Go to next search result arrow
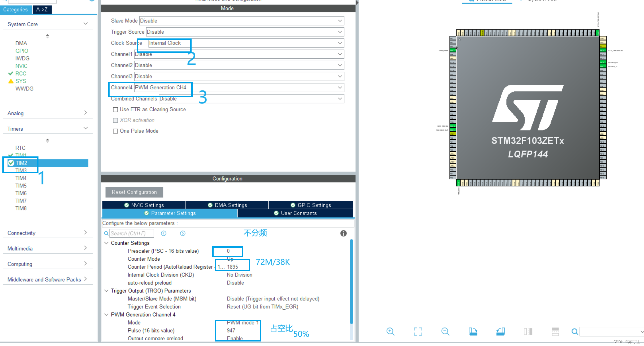The width and height of the screenshot is (644, 346). 183,233
